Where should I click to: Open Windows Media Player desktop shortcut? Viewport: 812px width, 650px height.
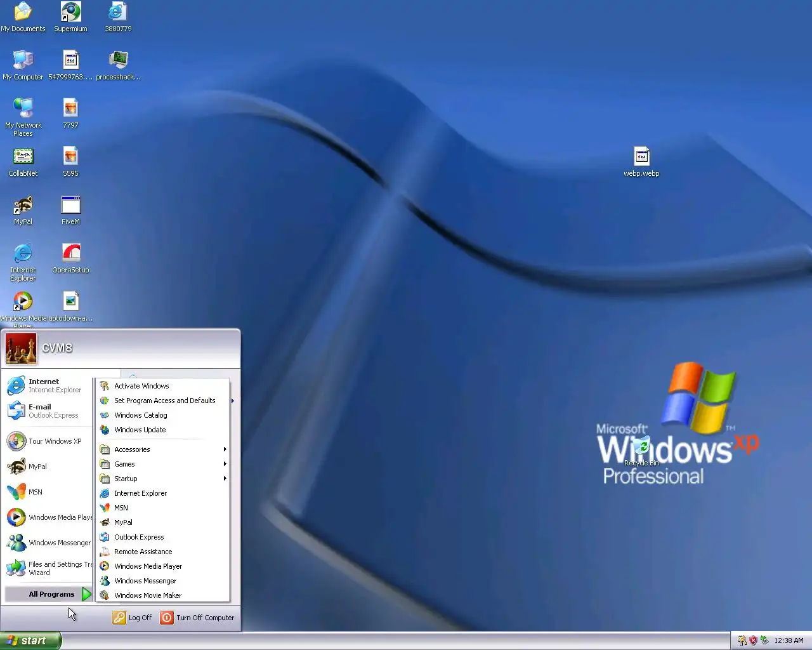pos(23,309)
